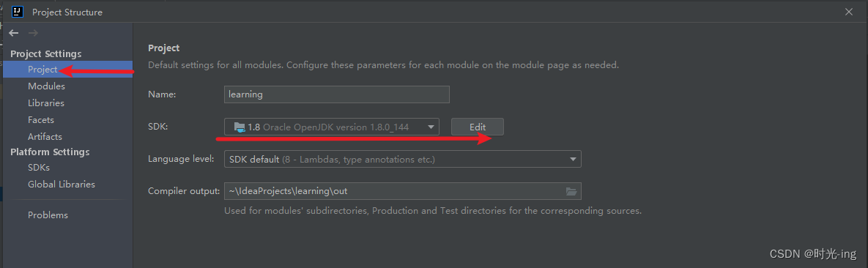Click the 'Default settings for all modules' description
Screen dimensions: 868x268
[383, 65]
